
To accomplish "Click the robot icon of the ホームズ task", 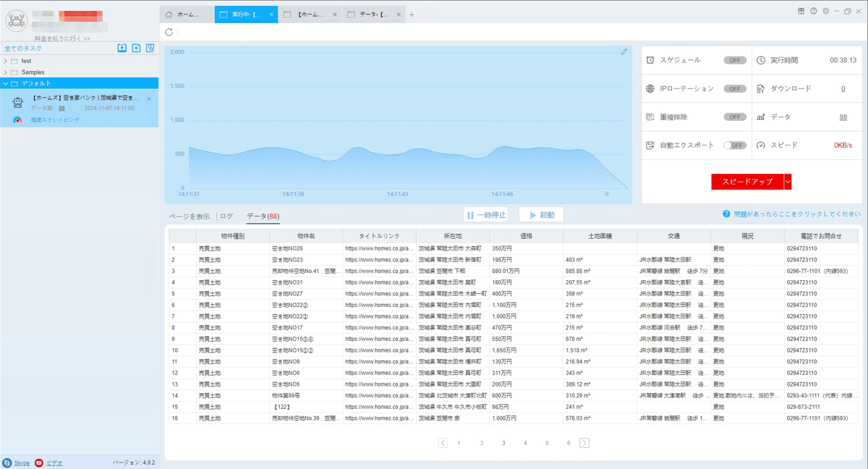I will point(19,103).
